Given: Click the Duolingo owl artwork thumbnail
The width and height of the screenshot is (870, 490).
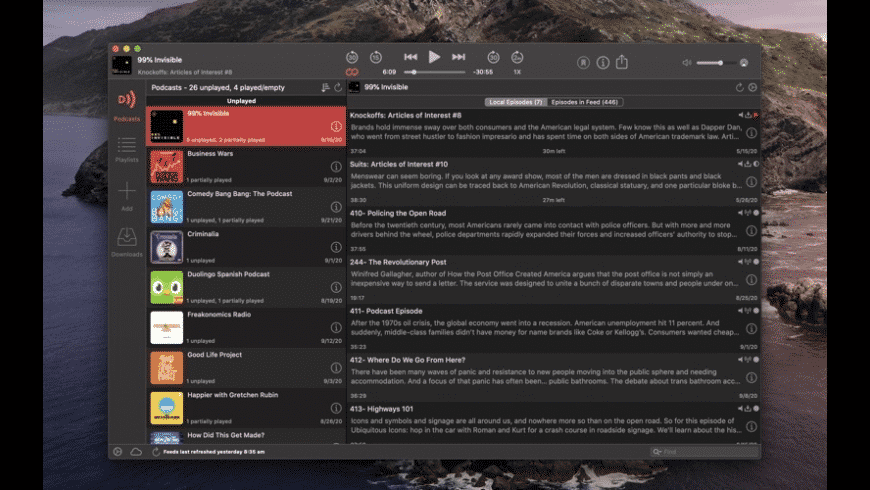Looking at the screenshot, I should (166, 287).
